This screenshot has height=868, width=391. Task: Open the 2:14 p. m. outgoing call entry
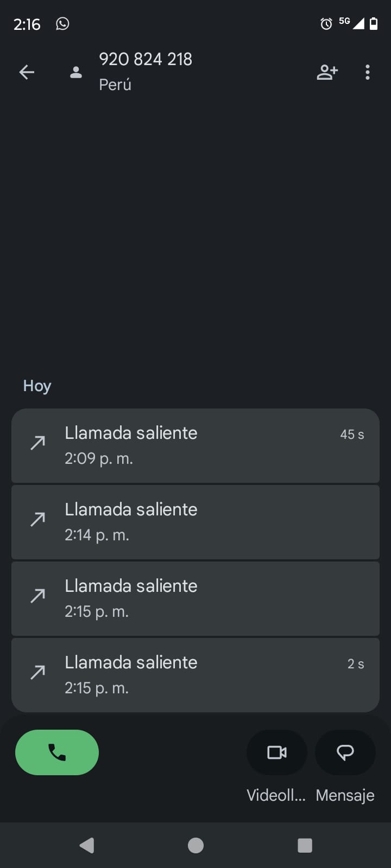[x=195, y=522]
